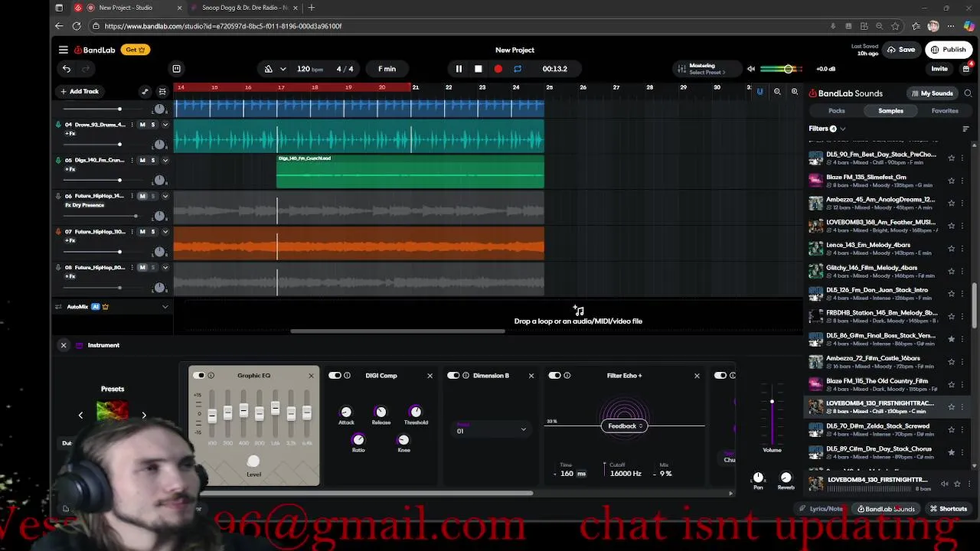
Task: Open the Feedback selector in Filter Echo
Action: [625, 426]
